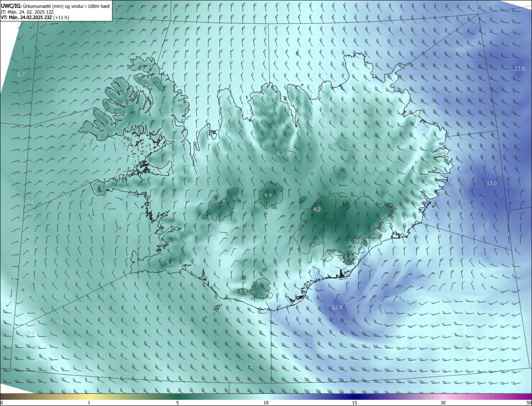Click the valid time line 'VT: Mán. 24.02.2025 23Z (+11 h)'

35,17
